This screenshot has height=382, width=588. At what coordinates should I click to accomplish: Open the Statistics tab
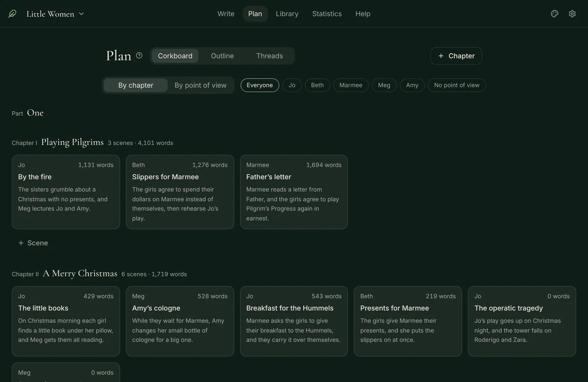click(327, 14)
